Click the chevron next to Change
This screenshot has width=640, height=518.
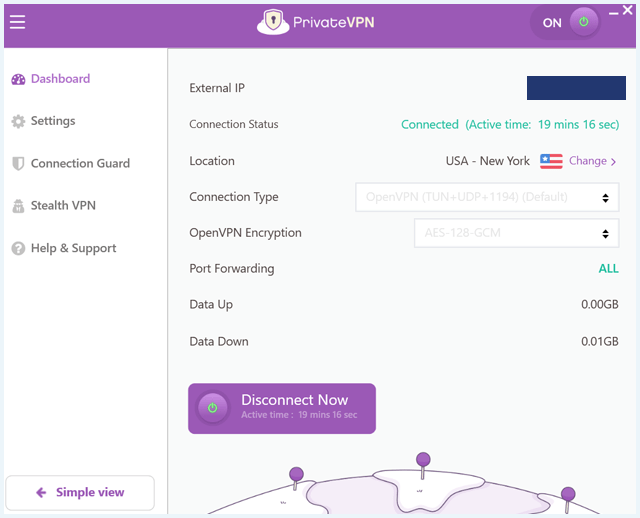pos(613,162)
